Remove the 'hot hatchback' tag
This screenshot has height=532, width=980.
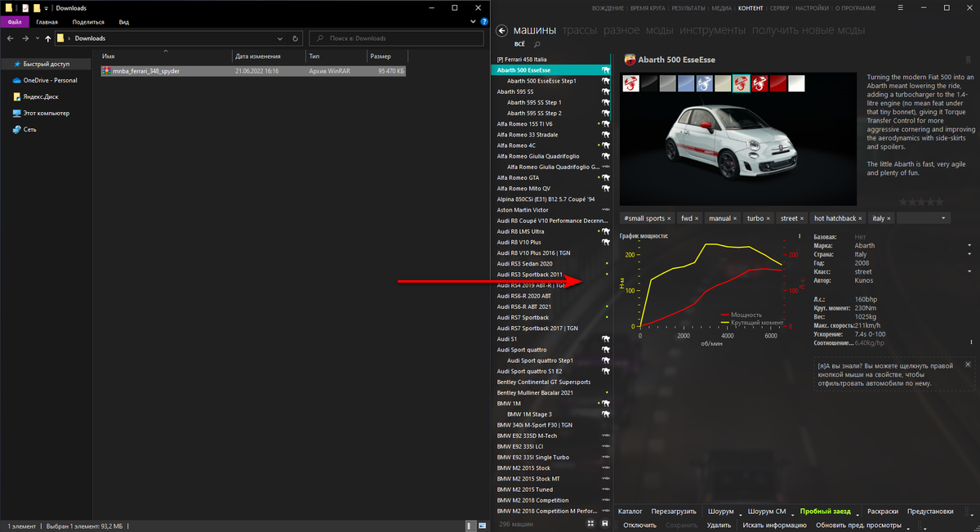click(x=862, y=219)
